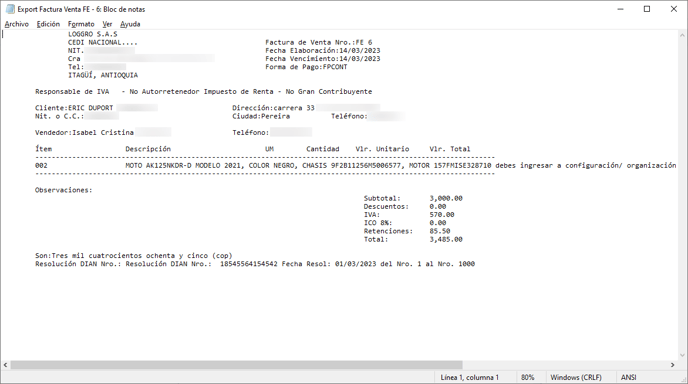The height and width of the screenshot is (384, 688).
Task: Click the horizontal scrollbar thumb
Action: (236, 365)
